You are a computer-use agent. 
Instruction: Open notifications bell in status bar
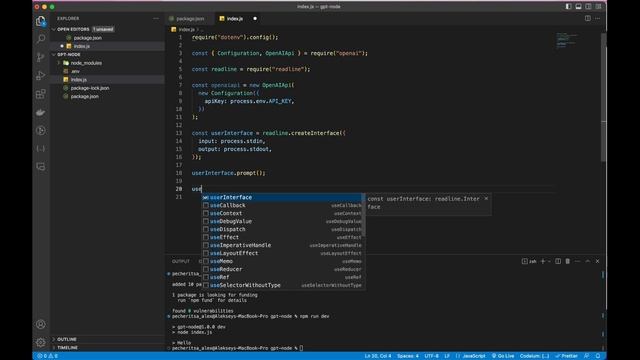(598, 356)
